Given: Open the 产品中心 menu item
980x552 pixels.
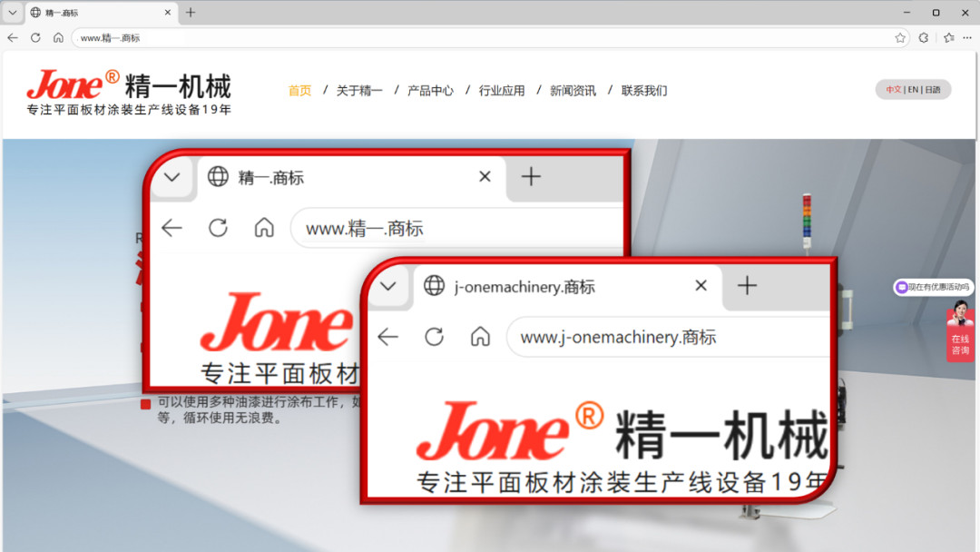Looking at the screenshot, I should [x=430, y=91].
